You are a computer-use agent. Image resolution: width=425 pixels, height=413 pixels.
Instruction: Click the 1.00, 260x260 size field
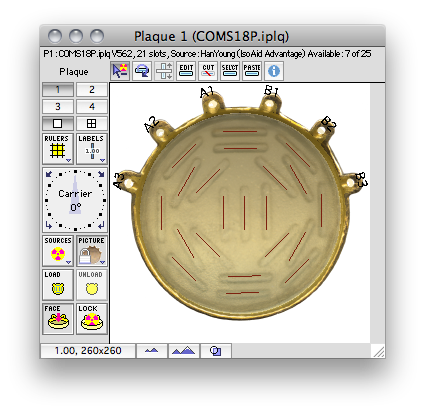click(88, 351)
